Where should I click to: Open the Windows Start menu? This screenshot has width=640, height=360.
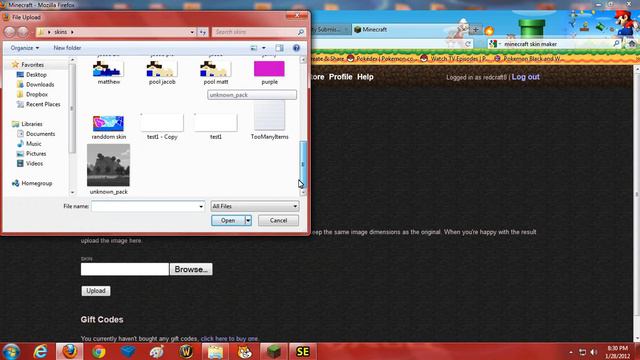11,351
